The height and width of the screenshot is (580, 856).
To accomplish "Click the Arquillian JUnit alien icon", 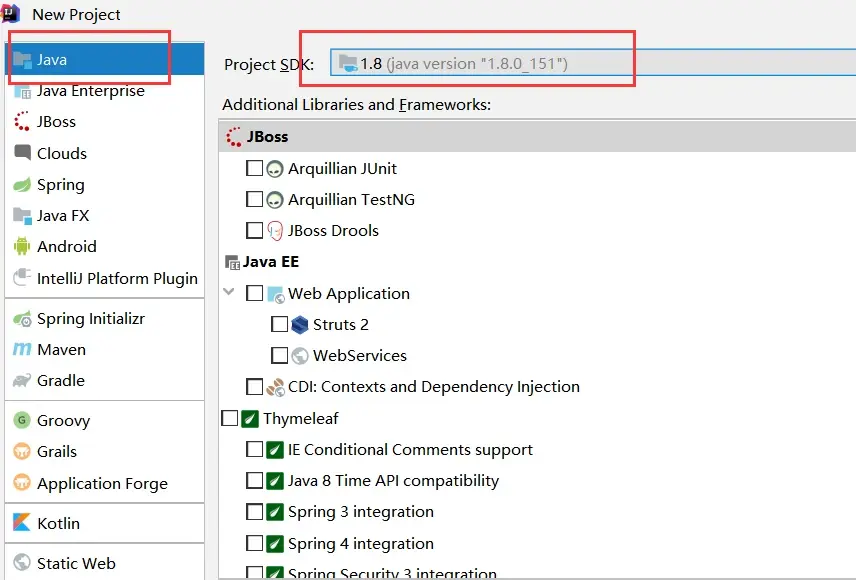I will [x=275, y=169].
